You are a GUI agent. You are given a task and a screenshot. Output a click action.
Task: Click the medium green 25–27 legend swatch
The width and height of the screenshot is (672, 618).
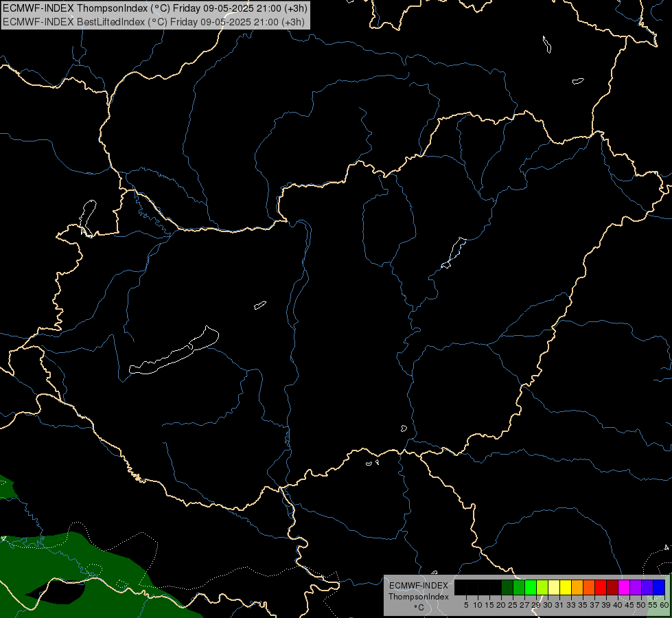[519, 587]
